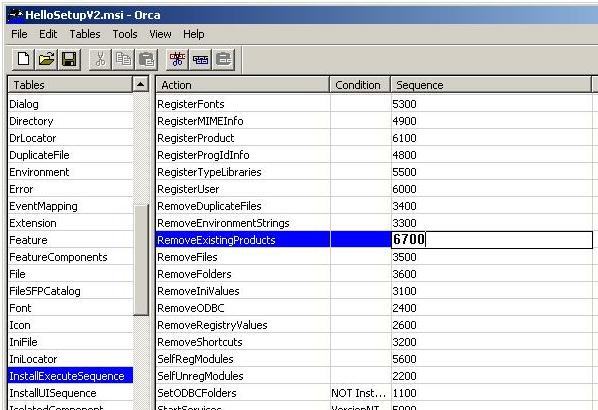
Task: Click the Paste Row toolbar icon
Action: pyautogui.click(x=223, y=59)
